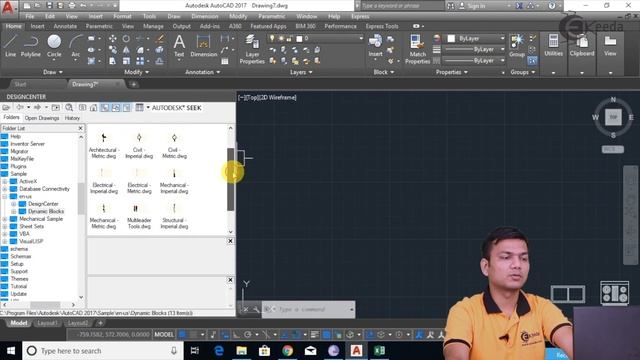The image size is (640, 360).
Task: Switch to Layout1 tab
Action: point(47,323)
